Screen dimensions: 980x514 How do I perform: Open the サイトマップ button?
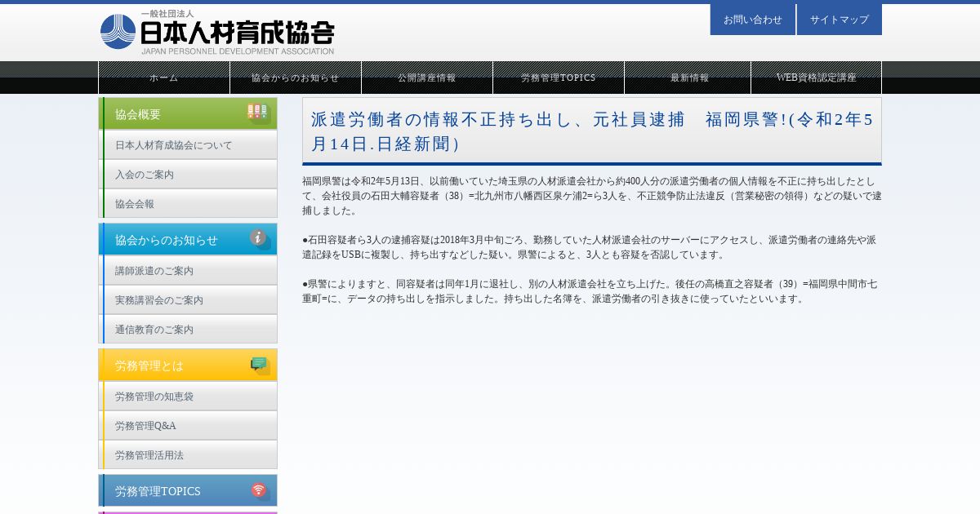(x=840, y=20)
